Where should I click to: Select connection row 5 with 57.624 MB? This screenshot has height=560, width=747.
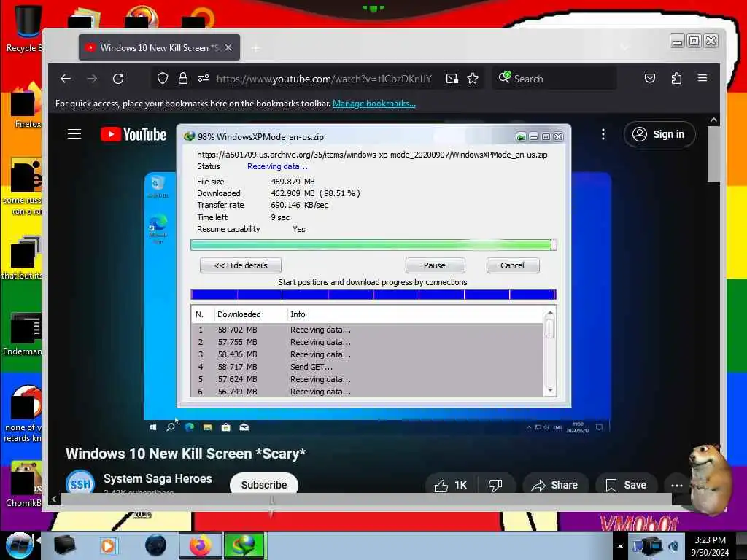[368, 379]
